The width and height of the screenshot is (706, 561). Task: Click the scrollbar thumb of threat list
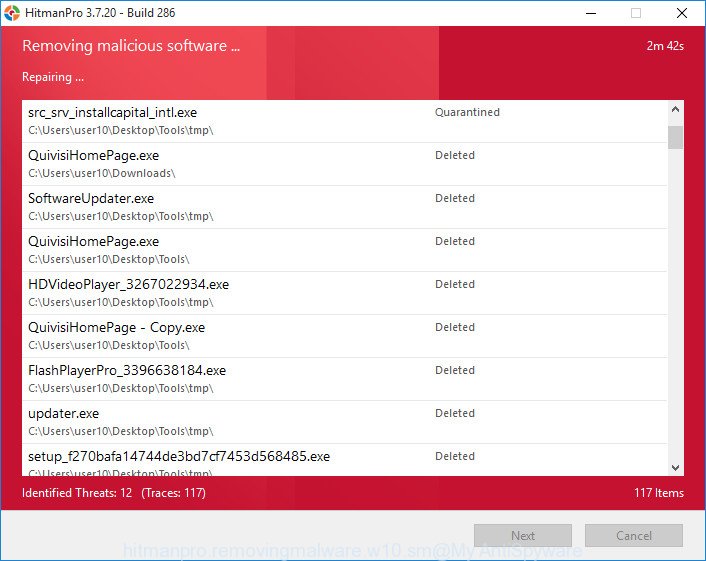pyautogui.click(x=675, y=137)
